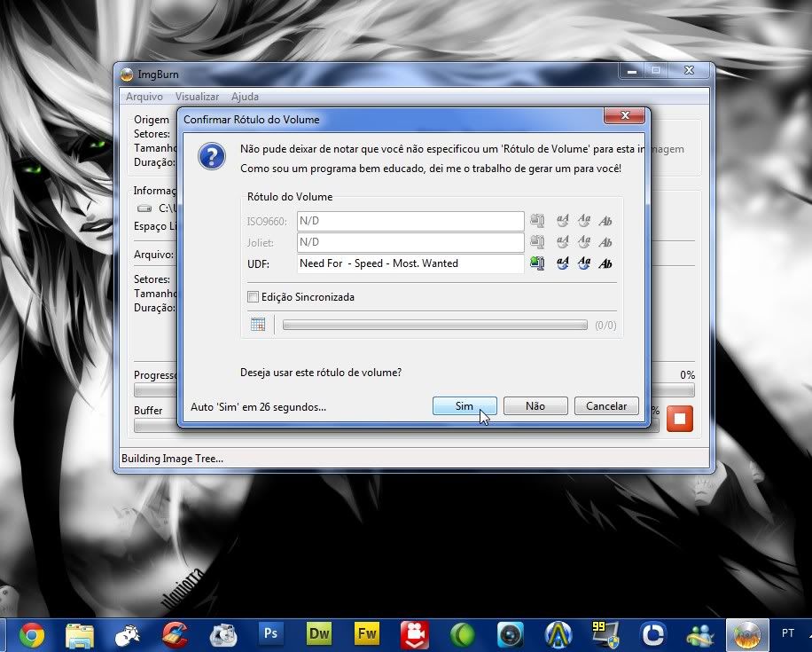The height and width of the screenshot is (652, 812).
Task: Open Fireworks from the taskbar
Action: tap(366, 633)
